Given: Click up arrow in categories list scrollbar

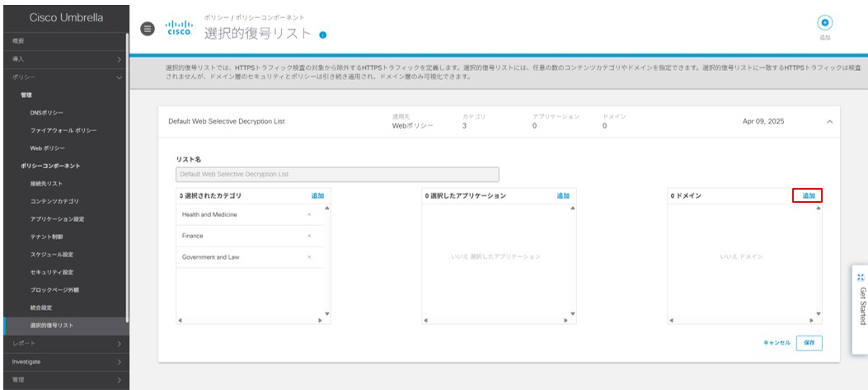Looking at the screenshot, I should [327, 209].
